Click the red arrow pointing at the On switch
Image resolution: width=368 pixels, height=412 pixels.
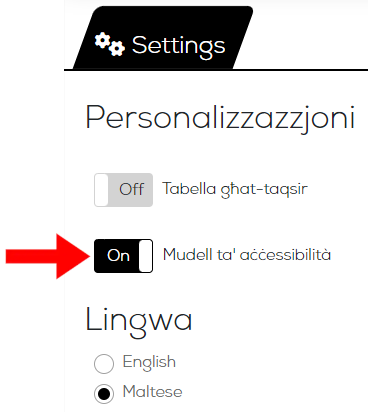click(x=48, y=256)
